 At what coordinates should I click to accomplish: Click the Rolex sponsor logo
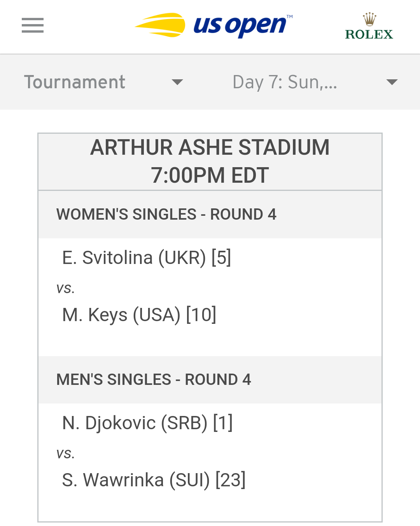[369, 26]
